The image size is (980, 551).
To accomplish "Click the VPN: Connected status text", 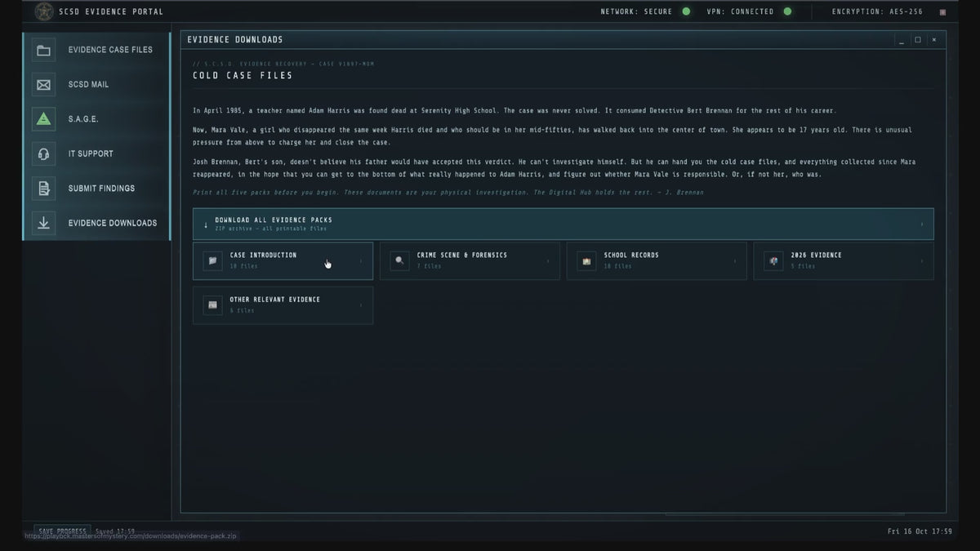I will point(740,11).
